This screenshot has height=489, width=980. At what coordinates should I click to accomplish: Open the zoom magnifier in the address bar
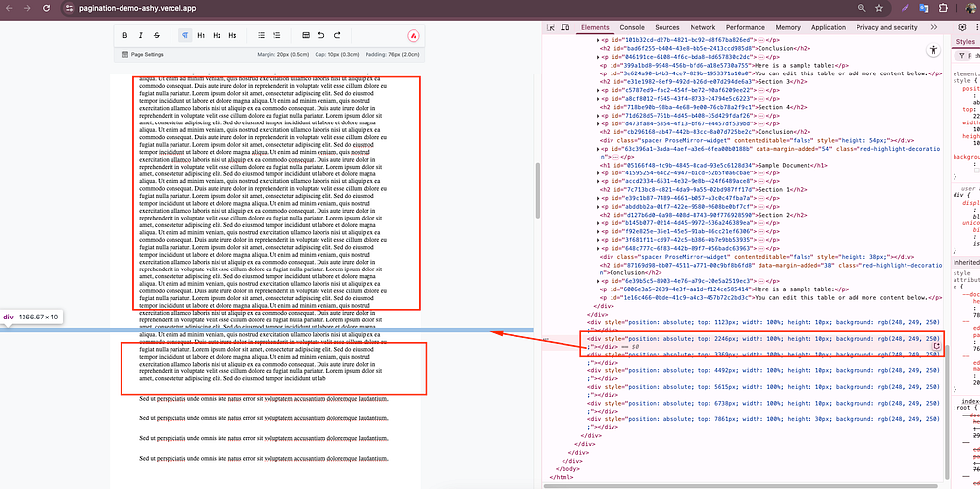(x=861, y=8)
